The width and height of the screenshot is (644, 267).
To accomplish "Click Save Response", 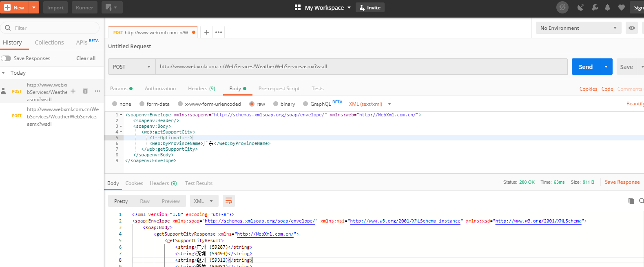I will click(622, 182).
